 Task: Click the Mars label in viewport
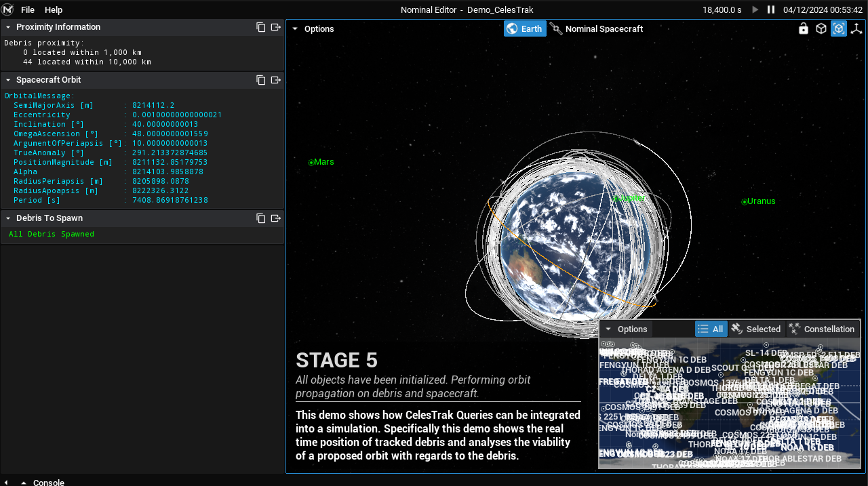point(323,162)
